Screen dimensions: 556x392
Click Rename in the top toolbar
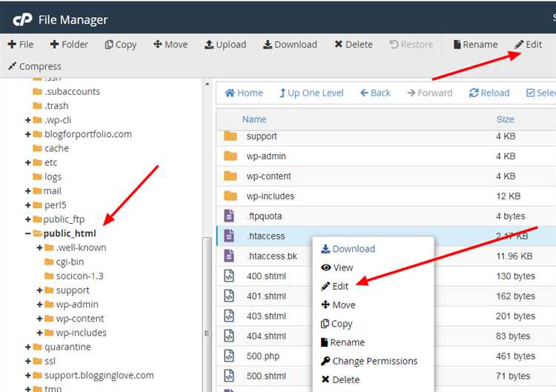(x=475, y=44)
